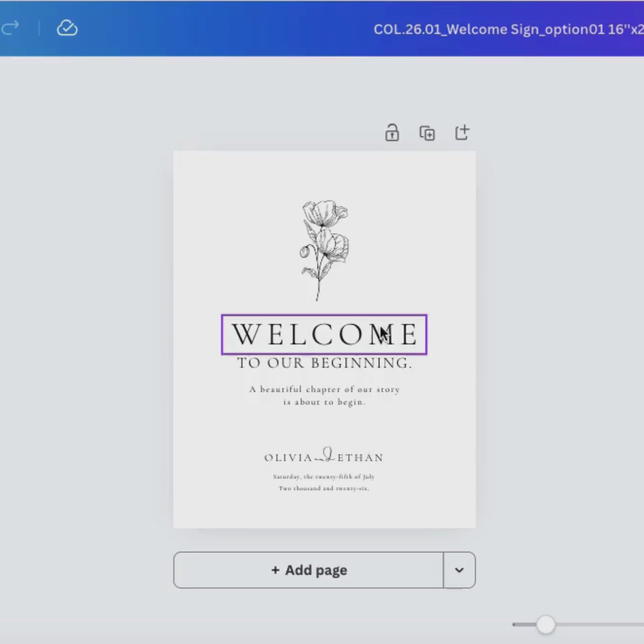This screenshot has height=644, width=644.
Task: Select the WELCOME text box
Action: [324, 334]
